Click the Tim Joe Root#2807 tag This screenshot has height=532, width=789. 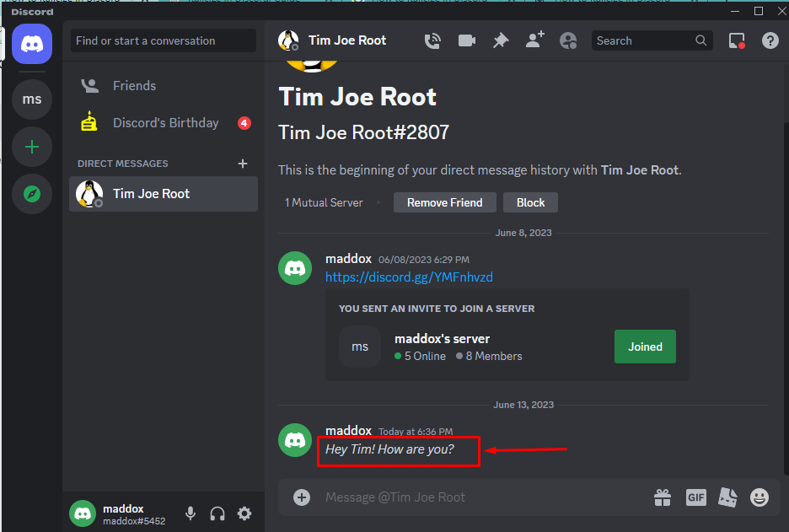[363, 132]
